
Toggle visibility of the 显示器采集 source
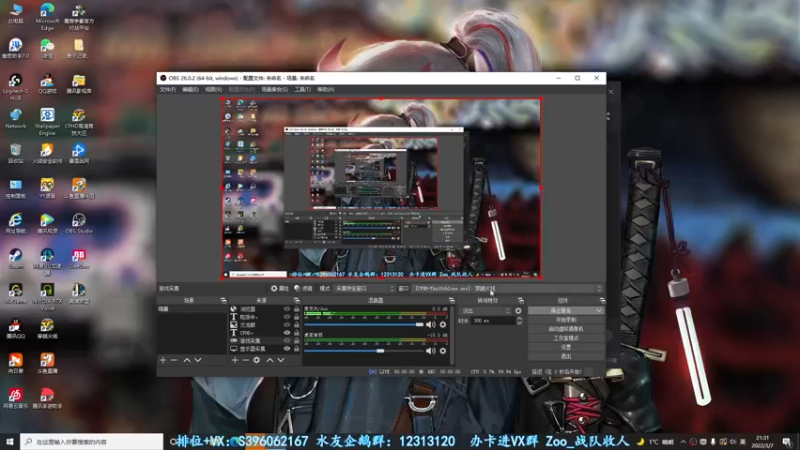click(x=287, y=349)
